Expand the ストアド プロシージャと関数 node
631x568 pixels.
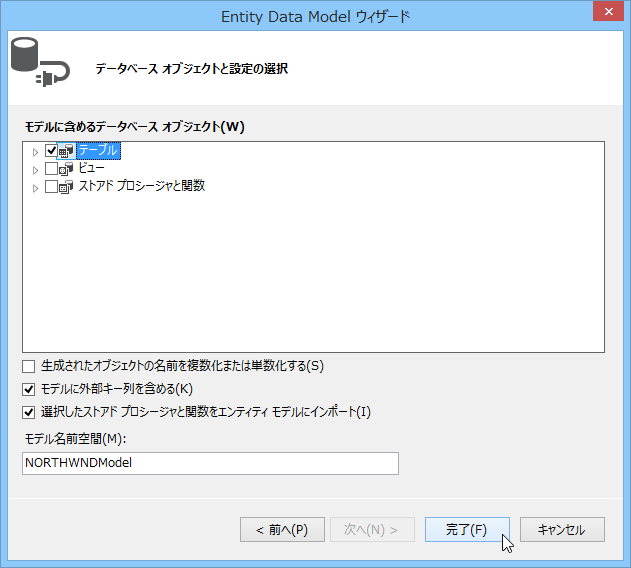tap(35, 188)
